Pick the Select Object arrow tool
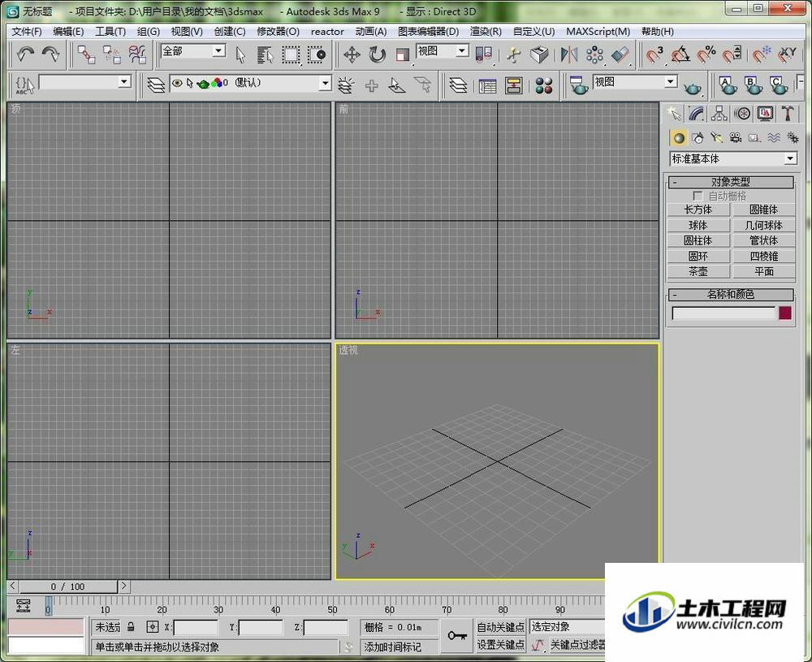This screenshot has width=812, height=662. tap(240, 55)
